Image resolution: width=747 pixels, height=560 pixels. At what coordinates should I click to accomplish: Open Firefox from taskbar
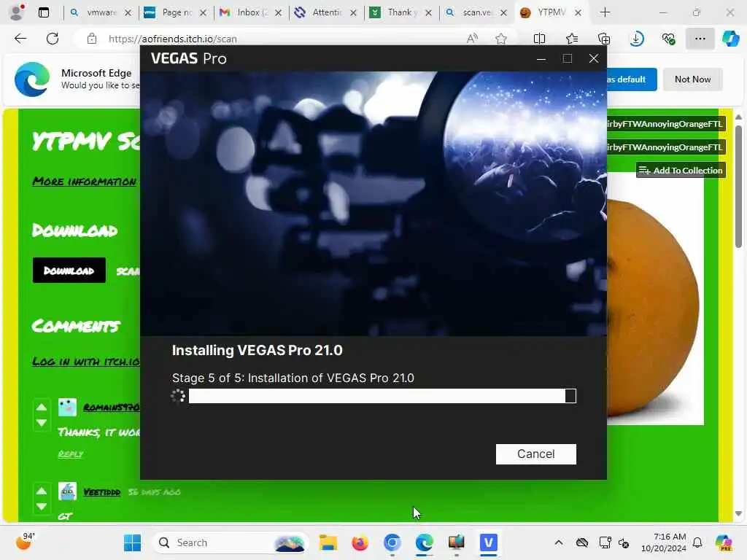coord(360,542)
